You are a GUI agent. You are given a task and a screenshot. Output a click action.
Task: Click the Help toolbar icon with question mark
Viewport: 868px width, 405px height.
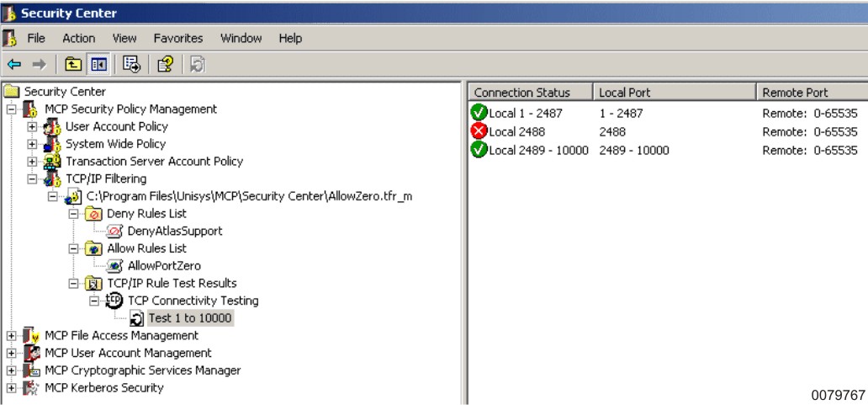click(165, 62)
